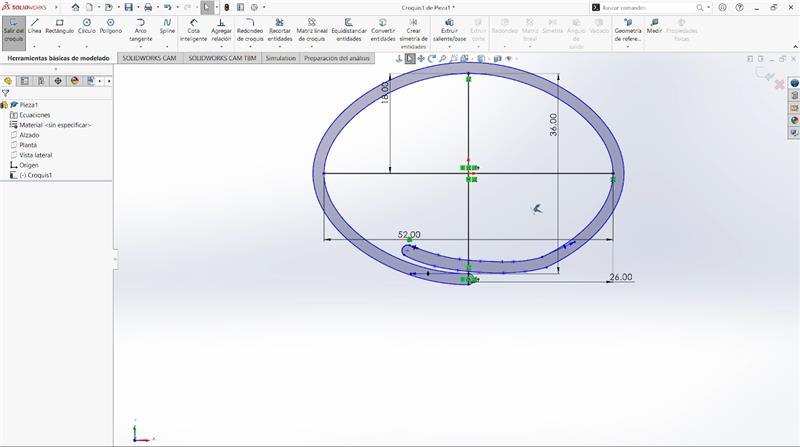800x447 pixels.
Task: Open the FeatureManager design tree tab
Action: pos(8,81)
